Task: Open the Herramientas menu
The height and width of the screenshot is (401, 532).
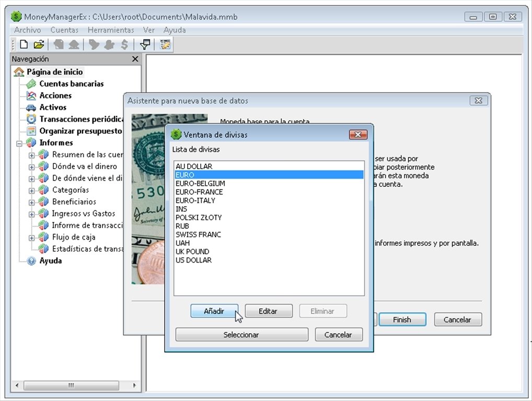Action: click(x=111, y=30)
